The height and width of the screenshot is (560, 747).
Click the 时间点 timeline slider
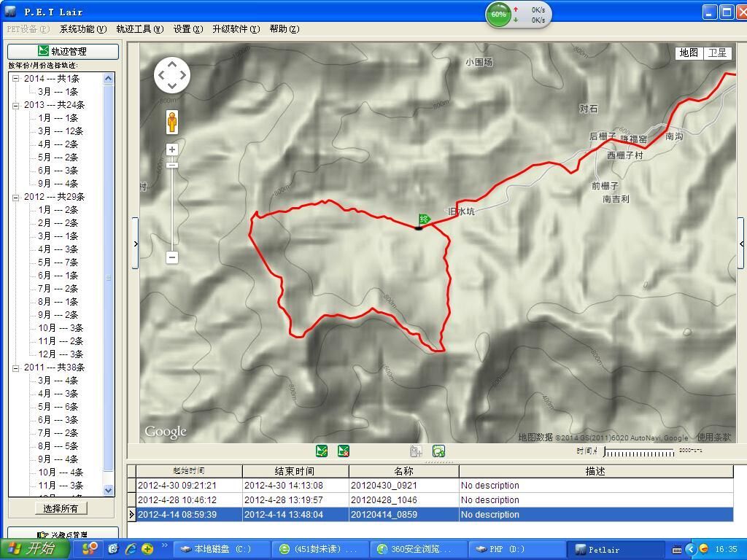point(638,453)
